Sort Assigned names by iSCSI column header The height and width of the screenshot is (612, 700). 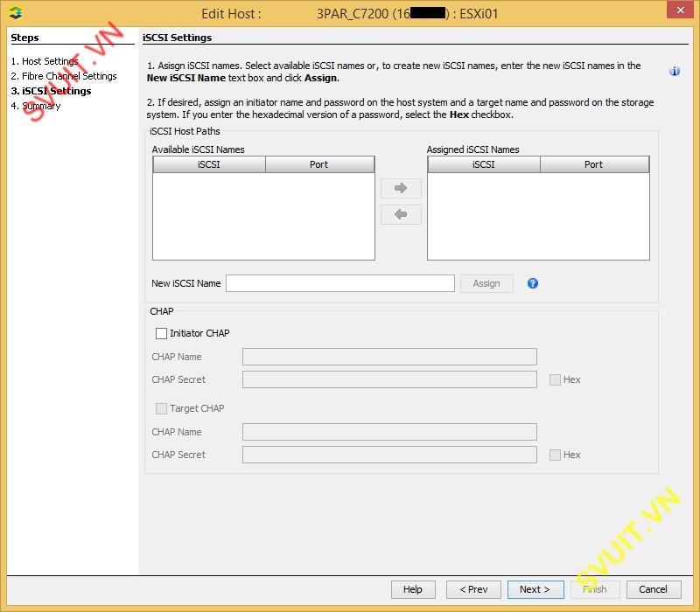click(484, 164)
